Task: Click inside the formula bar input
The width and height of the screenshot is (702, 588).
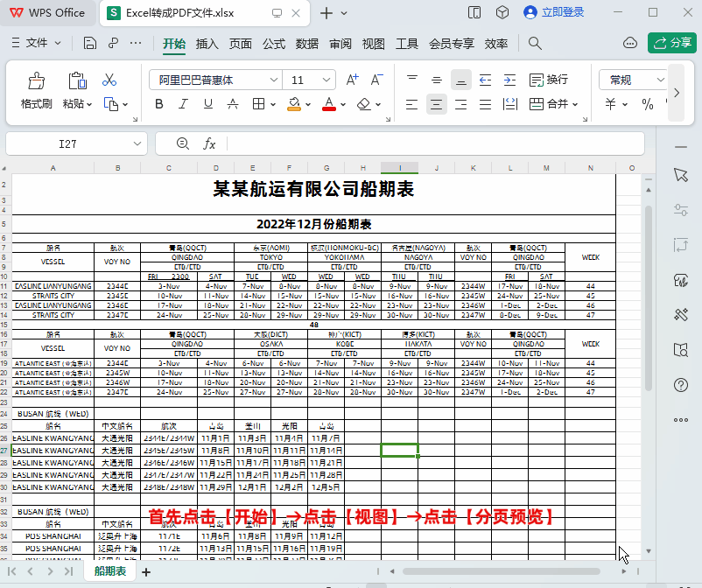Action: point(434,143)
